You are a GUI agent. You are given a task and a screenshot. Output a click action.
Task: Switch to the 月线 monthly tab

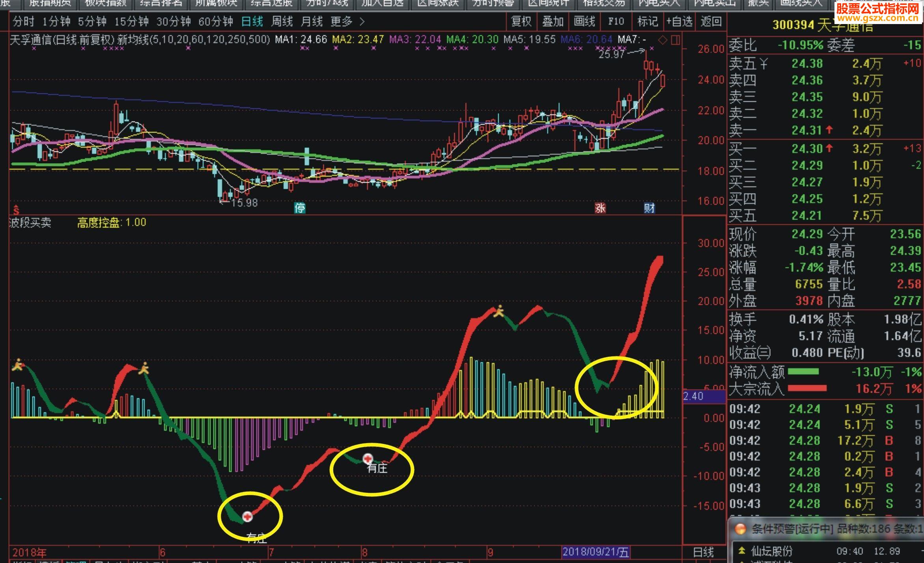(312, 22)
